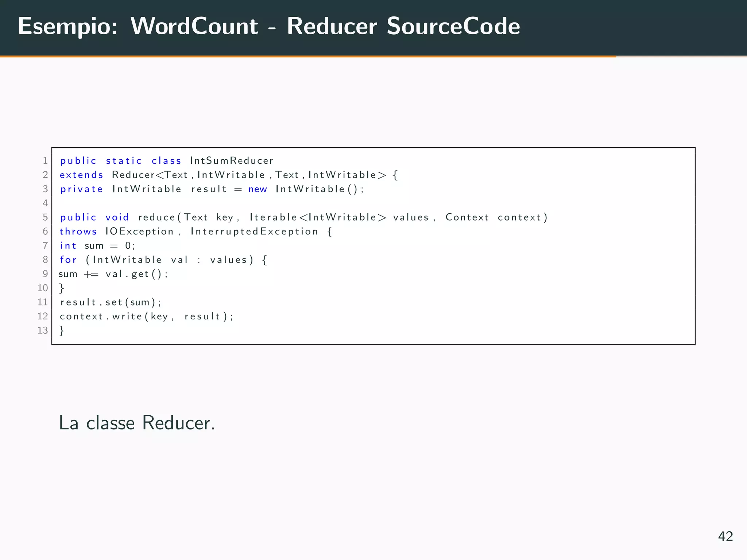The height and width of the screenshot is (560, 747).
Task: Click the slide page number 42
Action: (x=725, y=536)
